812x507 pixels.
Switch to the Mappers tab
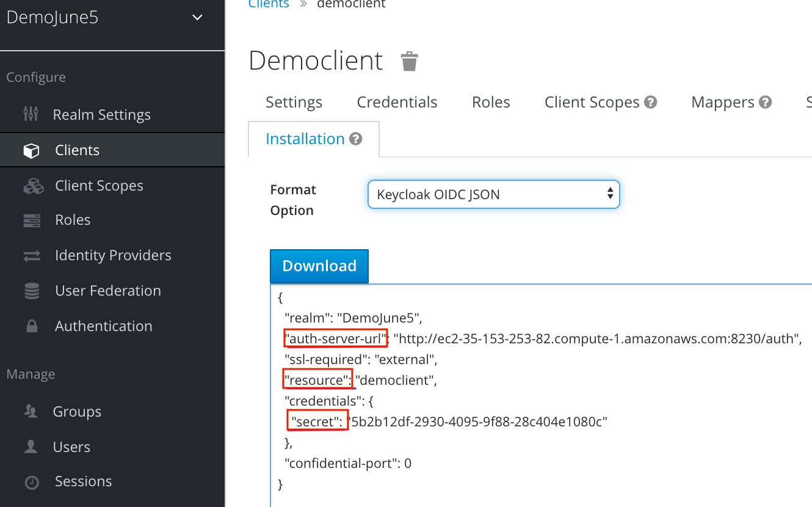click(723, 102)
